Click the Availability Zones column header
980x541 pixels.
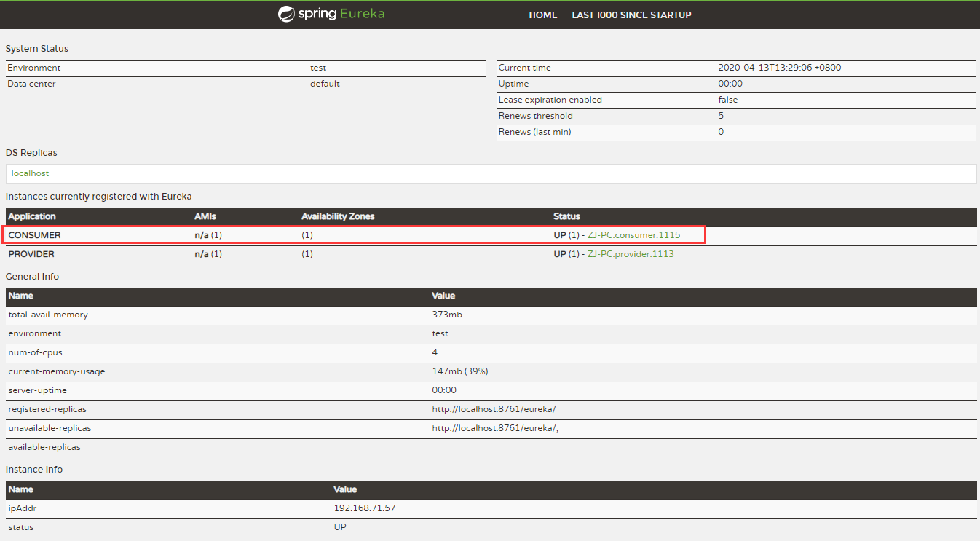click(x=338, y=216)
